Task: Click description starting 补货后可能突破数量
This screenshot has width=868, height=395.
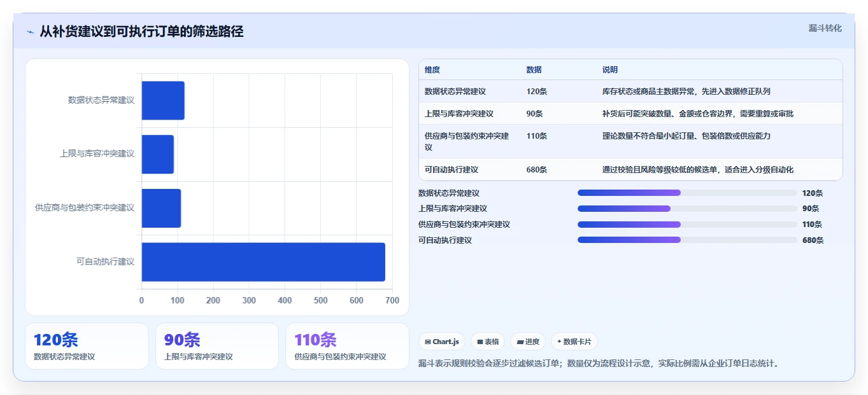Action: pyautogui.click(x=698, y=114)
